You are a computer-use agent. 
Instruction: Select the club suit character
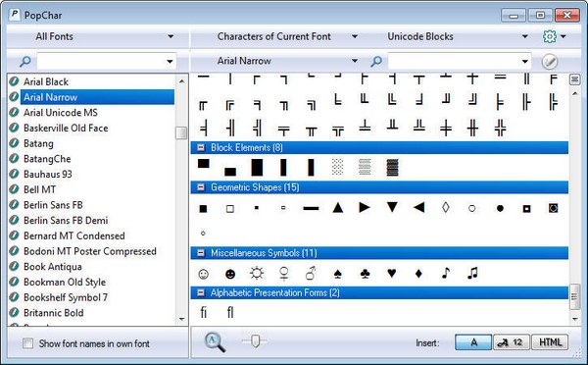click(x=365, y=274)
